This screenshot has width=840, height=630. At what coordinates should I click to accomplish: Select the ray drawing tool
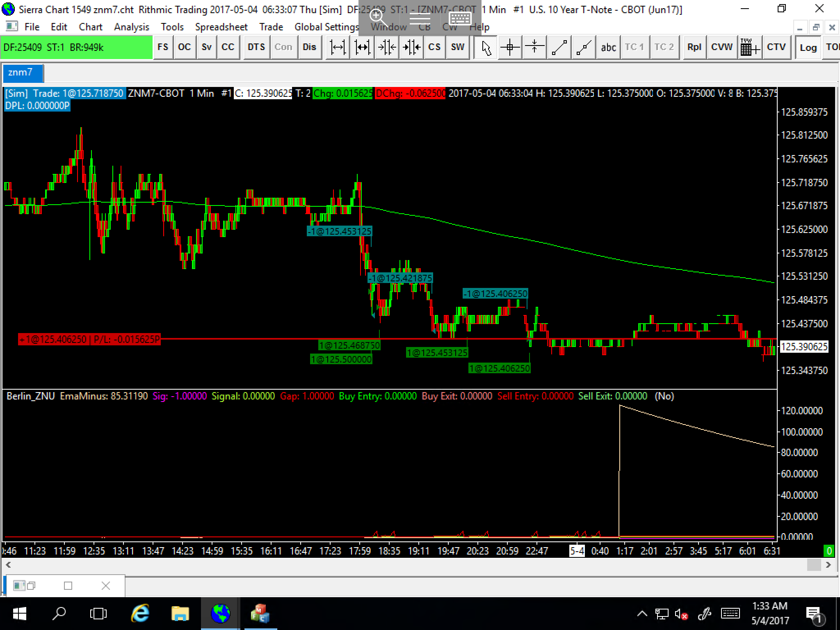pos(584,48)
